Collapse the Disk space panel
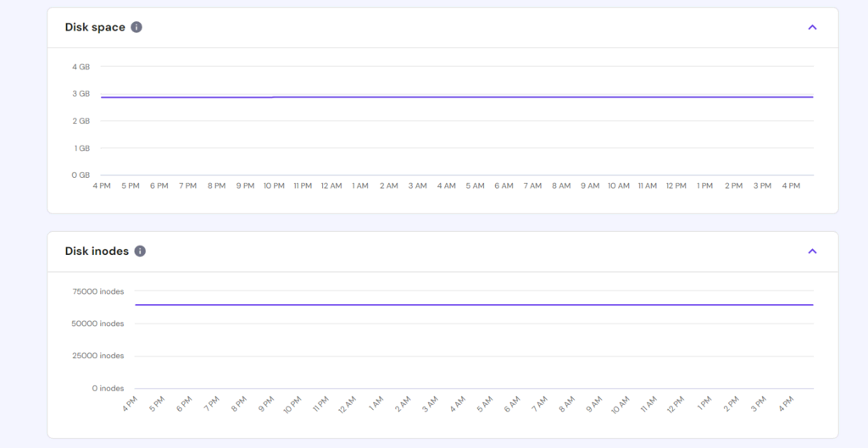Viewport: 868px width, 448px height. pos(812,27)
